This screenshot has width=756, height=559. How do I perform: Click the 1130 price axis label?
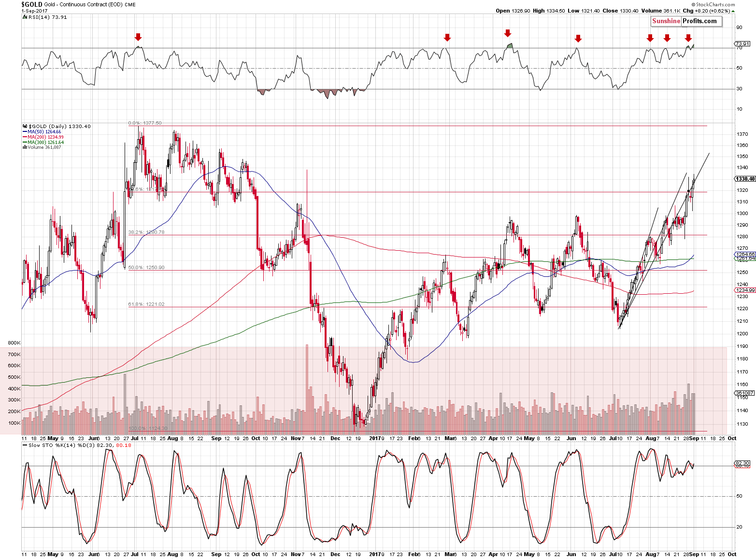click(743, 424)
